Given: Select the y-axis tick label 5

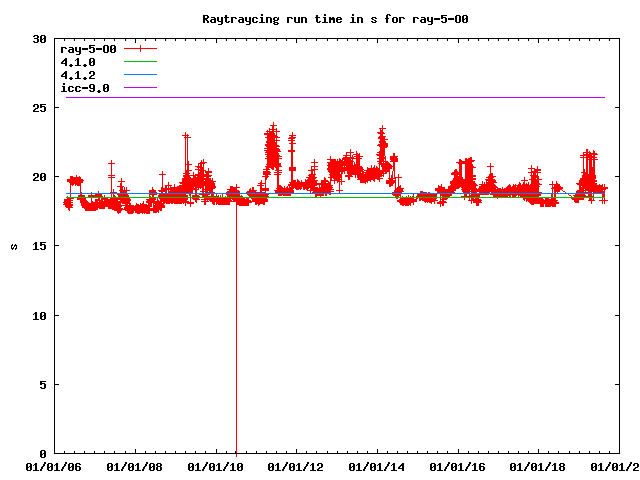Looking at the screenshot, I should tap(43, 385).
